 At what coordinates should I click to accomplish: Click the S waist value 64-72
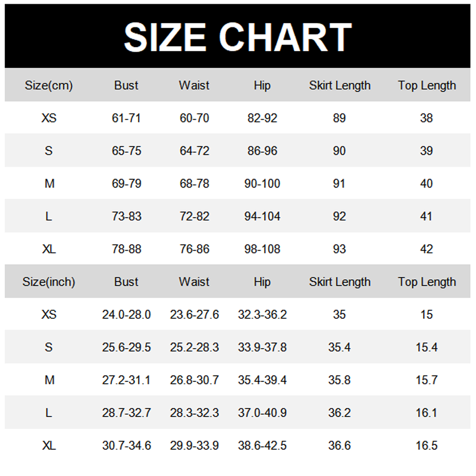pyautogui.click(x=195, y=151)
